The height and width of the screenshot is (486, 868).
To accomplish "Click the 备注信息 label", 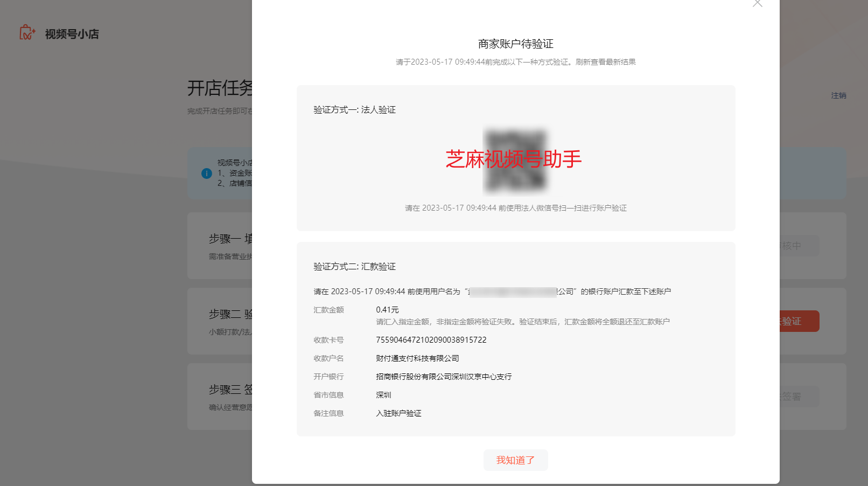I will point(328,413).
